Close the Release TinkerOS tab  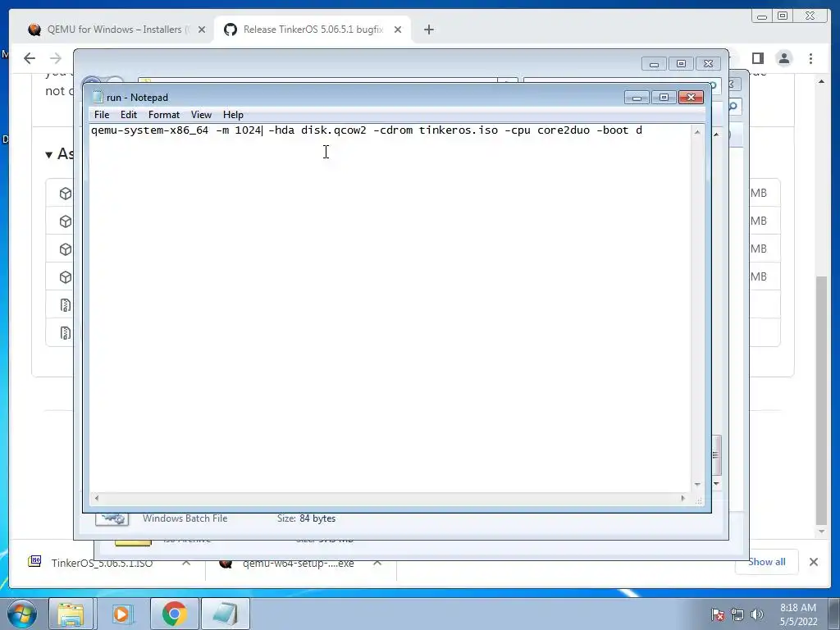(398, 30)
